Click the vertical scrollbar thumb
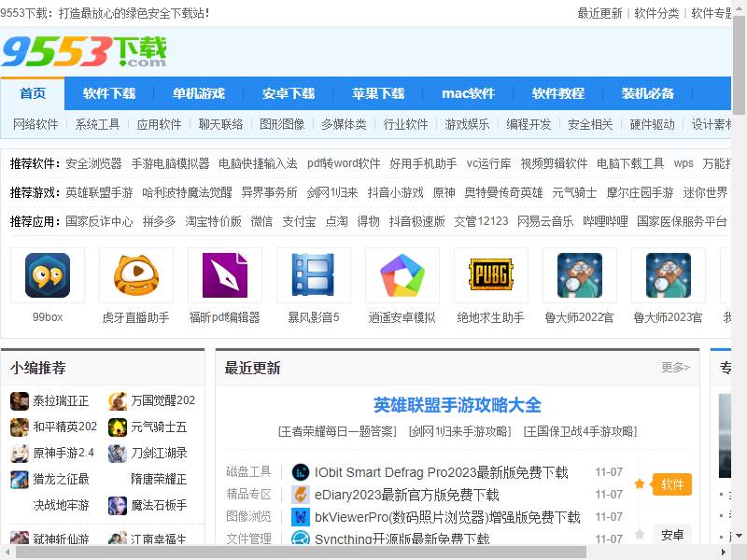Screen dimensions: 747x560 (739, 65)
